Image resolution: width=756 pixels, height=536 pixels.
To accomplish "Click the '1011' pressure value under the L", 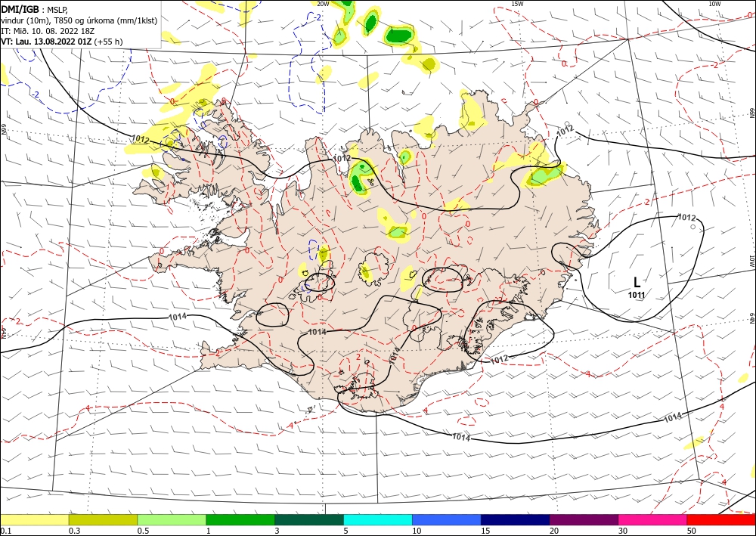I will (637, 295).
